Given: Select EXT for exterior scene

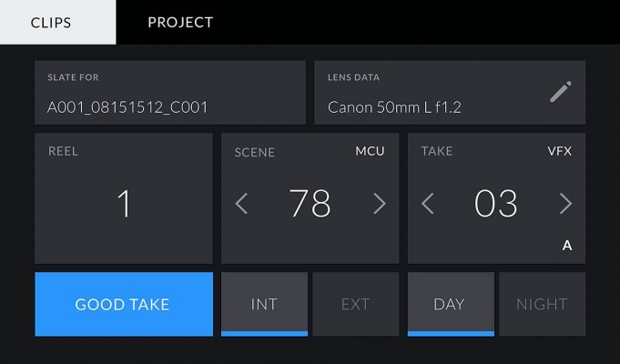Looking at the screenshot, I should pos(355,304).
